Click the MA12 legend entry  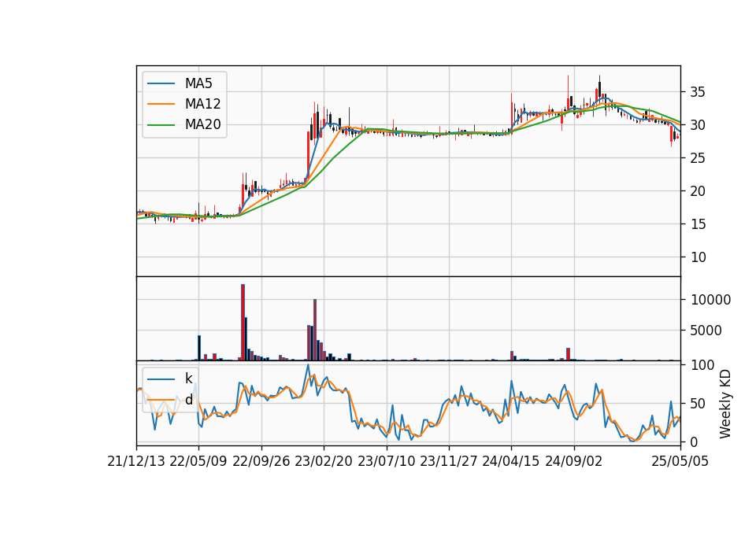(183, 104)
